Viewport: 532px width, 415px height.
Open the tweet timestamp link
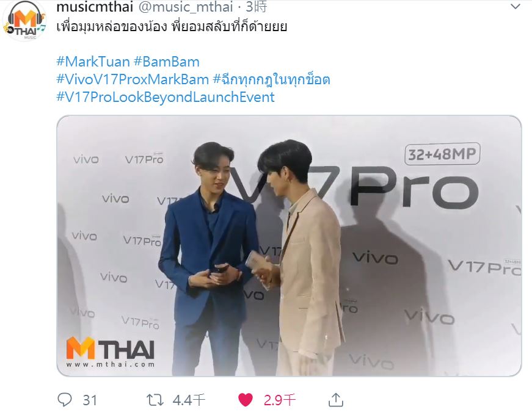256,7
